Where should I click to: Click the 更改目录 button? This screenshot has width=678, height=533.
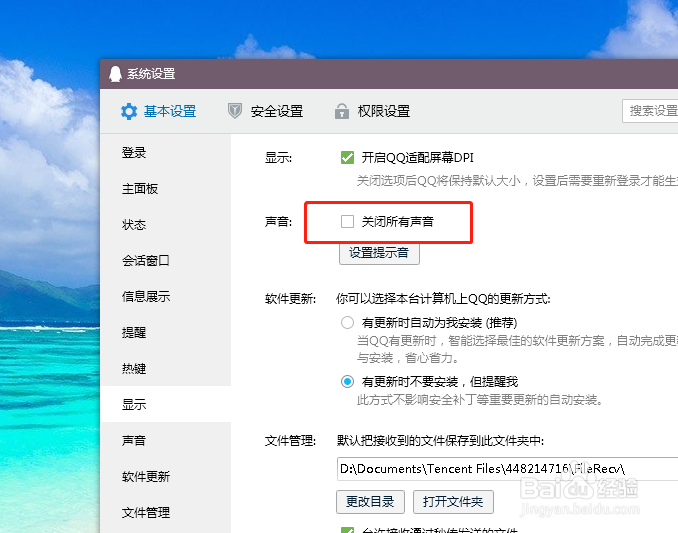pyautogui.click(x=370, y=502)
